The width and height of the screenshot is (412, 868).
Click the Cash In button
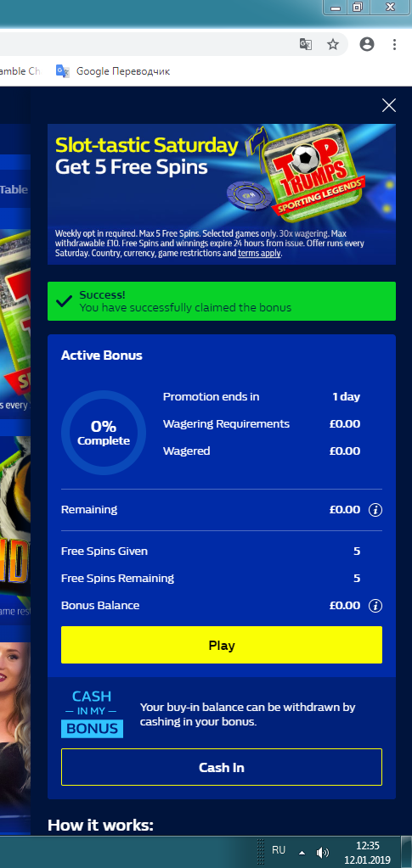tap(221, 767)
